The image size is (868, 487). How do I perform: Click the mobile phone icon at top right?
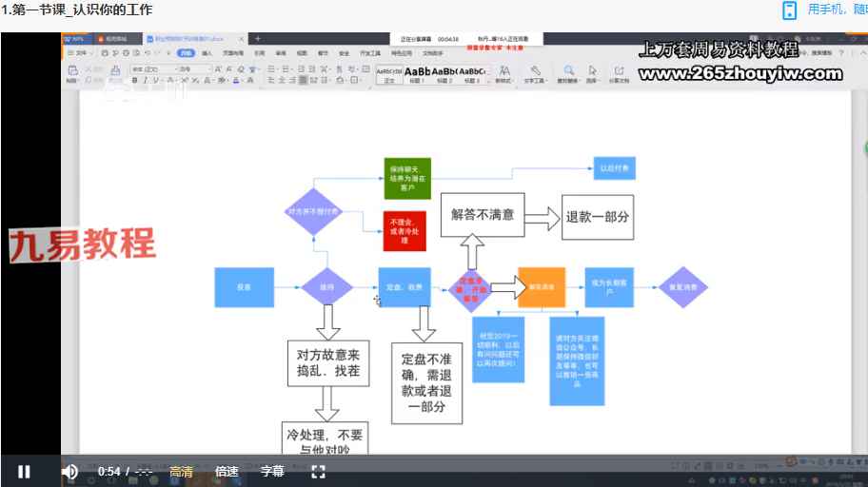789,10
